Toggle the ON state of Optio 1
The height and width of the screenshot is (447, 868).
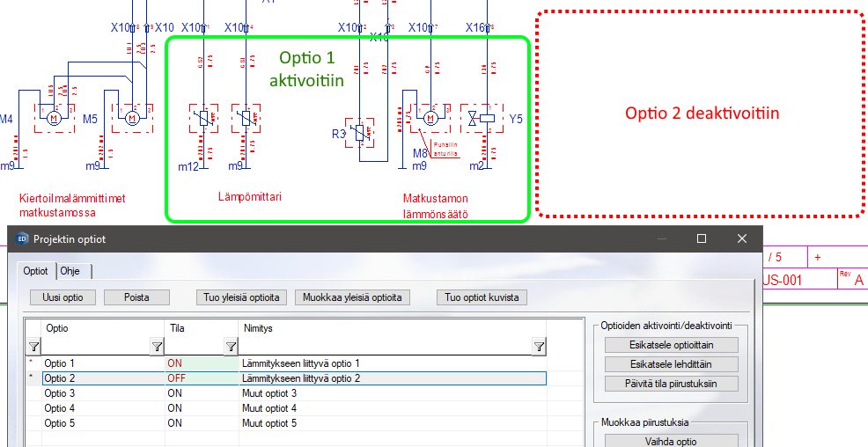point(202,363)
